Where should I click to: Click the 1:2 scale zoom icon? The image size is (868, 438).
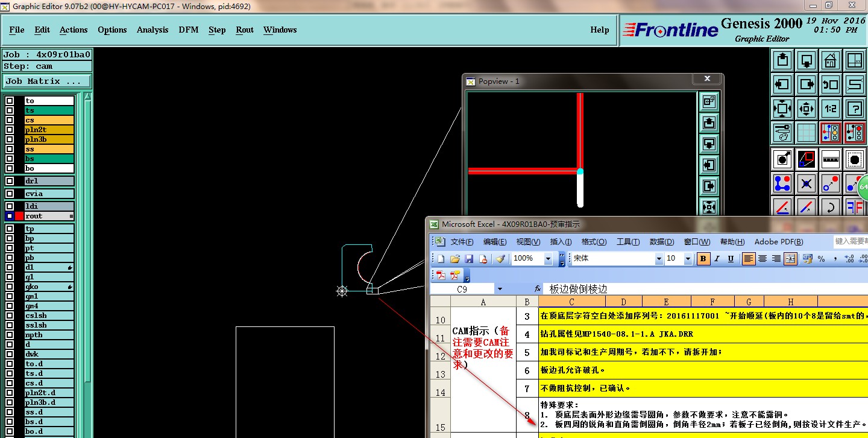830,109
